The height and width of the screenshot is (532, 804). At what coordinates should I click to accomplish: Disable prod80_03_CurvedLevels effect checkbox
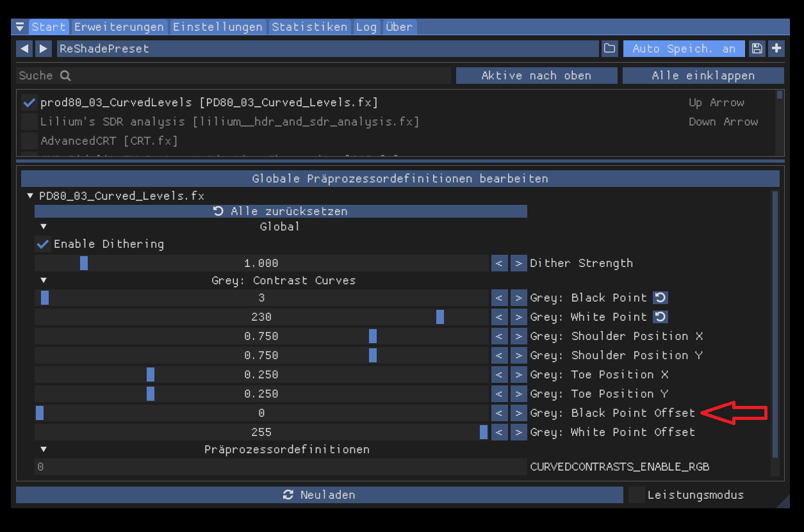[29, 102]
